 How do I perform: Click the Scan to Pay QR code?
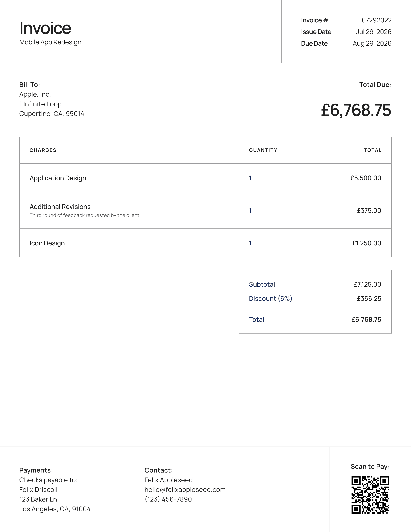[370, 495]
